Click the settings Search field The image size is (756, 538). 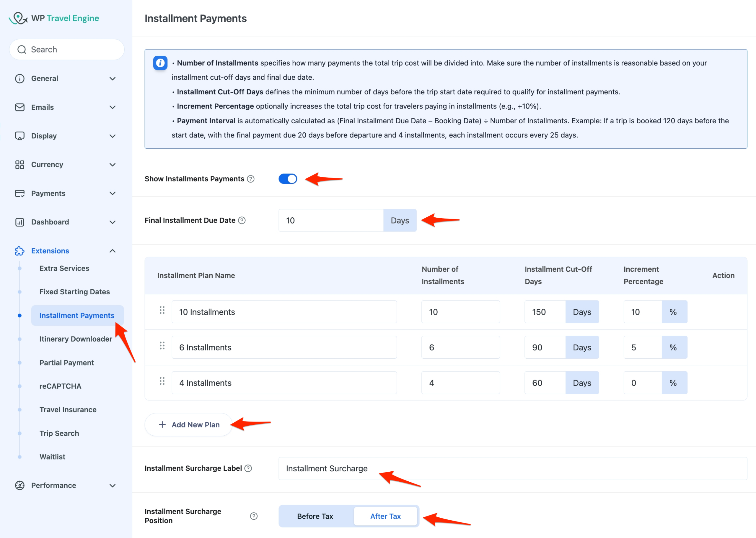coord(67,50)
